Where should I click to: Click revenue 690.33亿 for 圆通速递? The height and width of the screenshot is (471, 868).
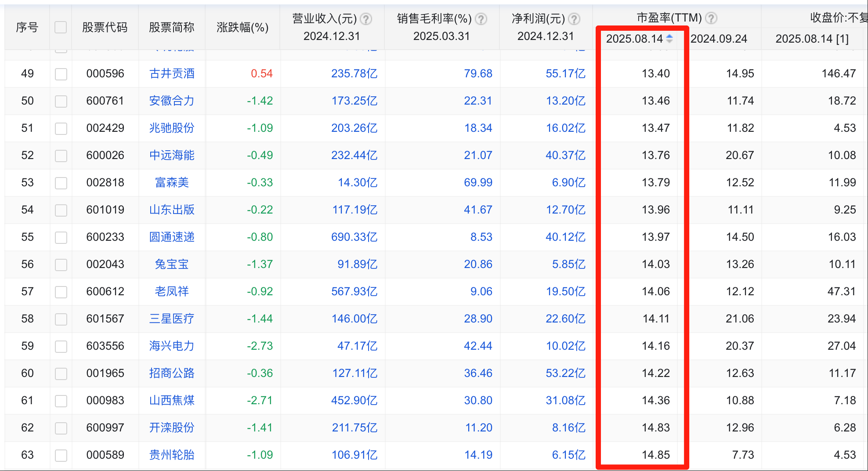354,237
